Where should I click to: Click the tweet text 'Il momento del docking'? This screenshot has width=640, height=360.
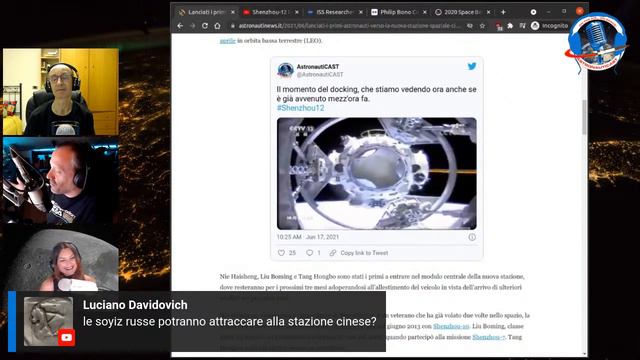click(376, 94)
